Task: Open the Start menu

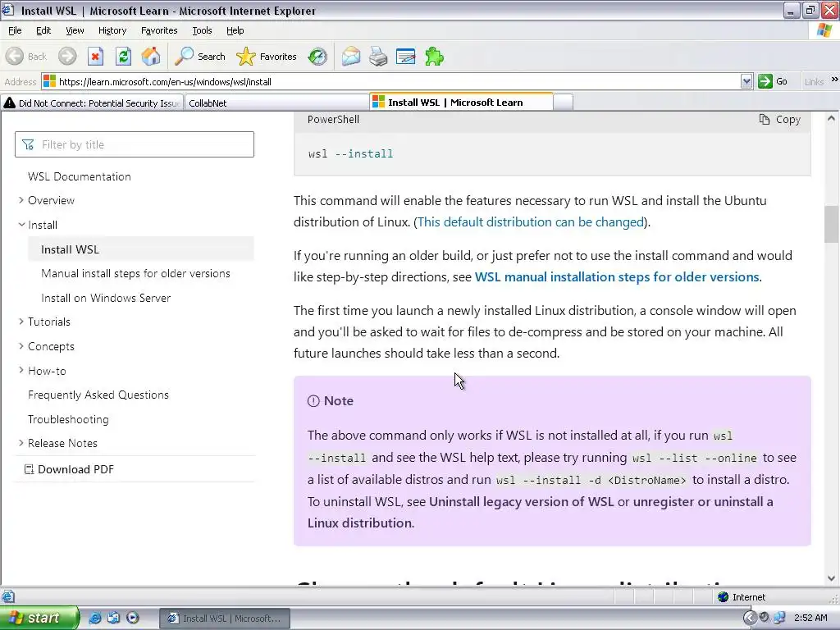Action: (x=39, y=618)
